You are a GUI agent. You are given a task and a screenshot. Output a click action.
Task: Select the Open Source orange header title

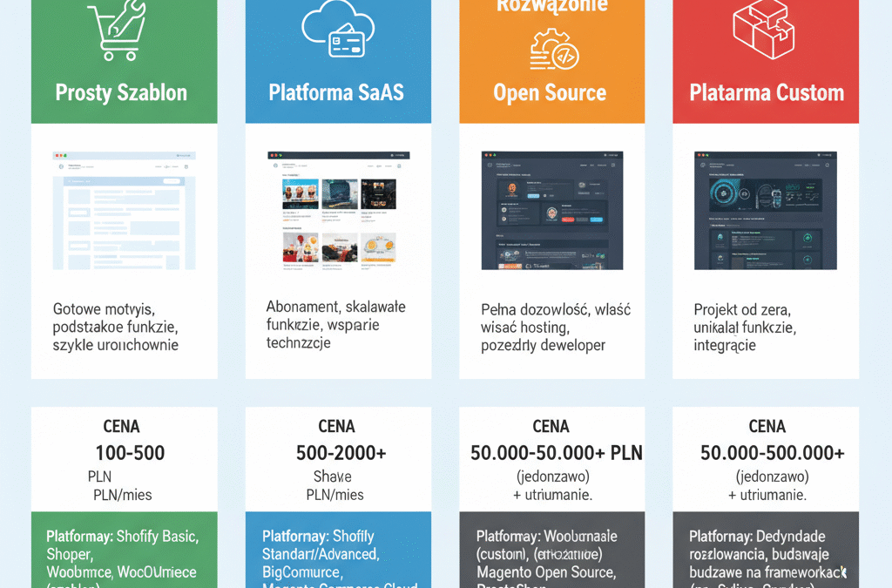point(550,92)
